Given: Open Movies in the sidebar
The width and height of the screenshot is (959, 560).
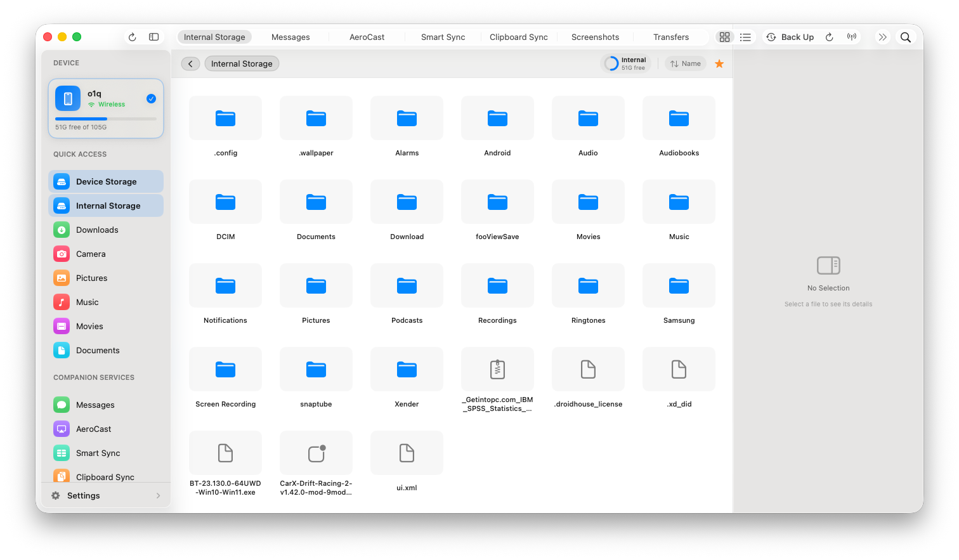Looking at the screenshot, I should [x=106, y=326].
